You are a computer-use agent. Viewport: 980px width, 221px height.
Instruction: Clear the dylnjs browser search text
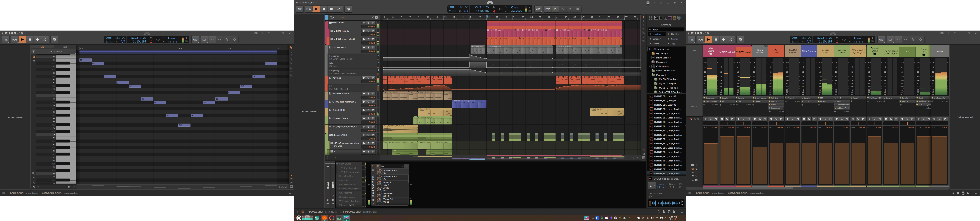(682, 29)
